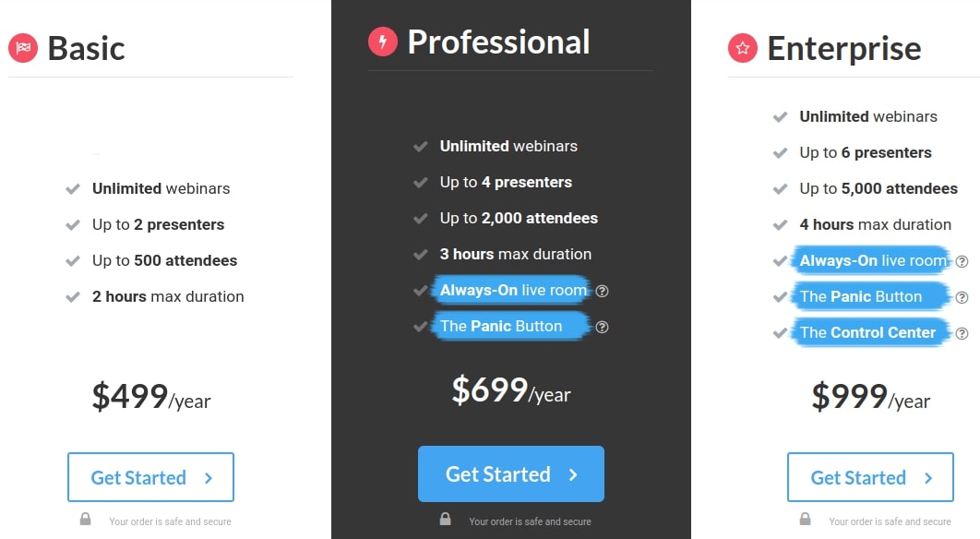The width and height of the screenshot is (980, 539).
Task: Click Get Started for the Basic plan
Action: pos(150,477)
